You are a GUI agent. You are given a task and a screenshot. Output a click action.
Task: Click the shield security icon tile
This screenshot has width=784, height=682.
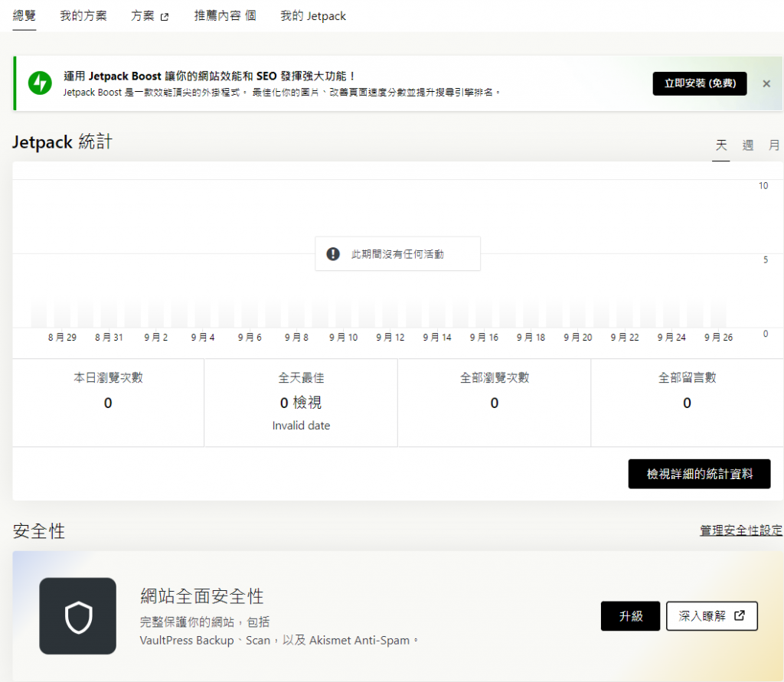pyautogui.click(x=78, y=616)
